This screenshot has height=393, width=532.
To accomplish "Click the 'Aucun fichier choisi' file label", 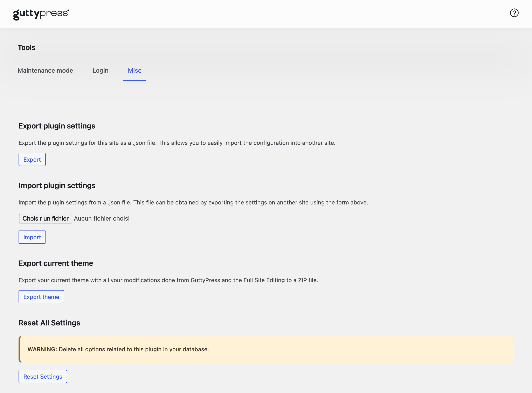I will click(x=102, y=218).
